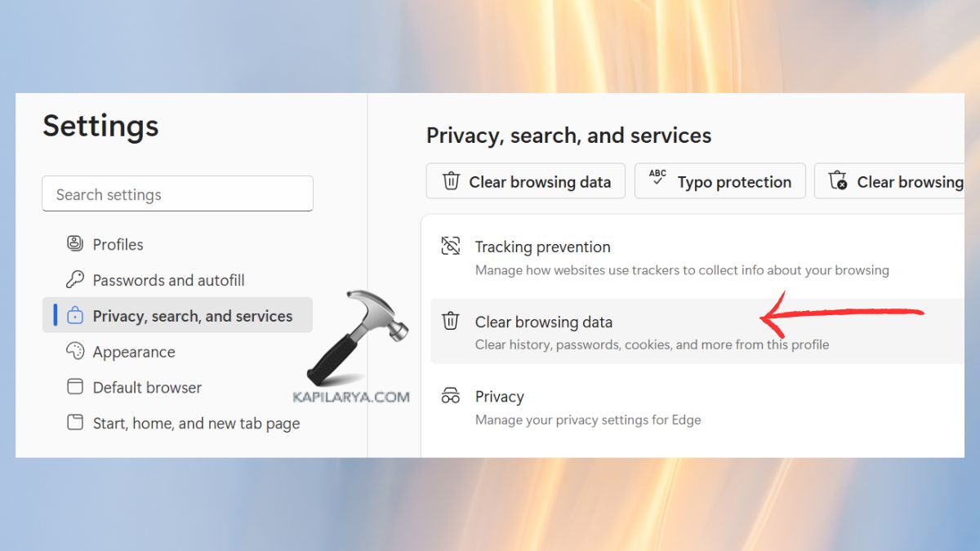Click the Search settings input field
The height and width of the screenshot is (551, 980).
[x=177, y=193]
